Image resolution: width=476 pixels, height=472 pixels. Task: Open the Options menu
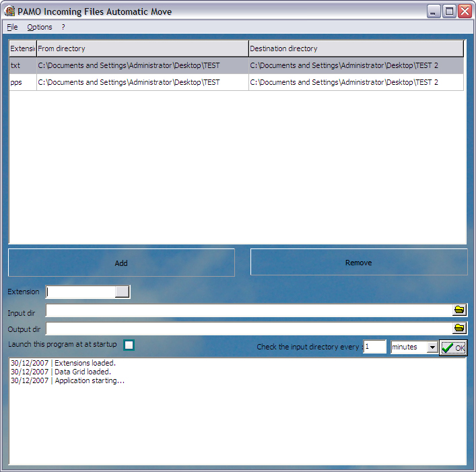[40, 27]
